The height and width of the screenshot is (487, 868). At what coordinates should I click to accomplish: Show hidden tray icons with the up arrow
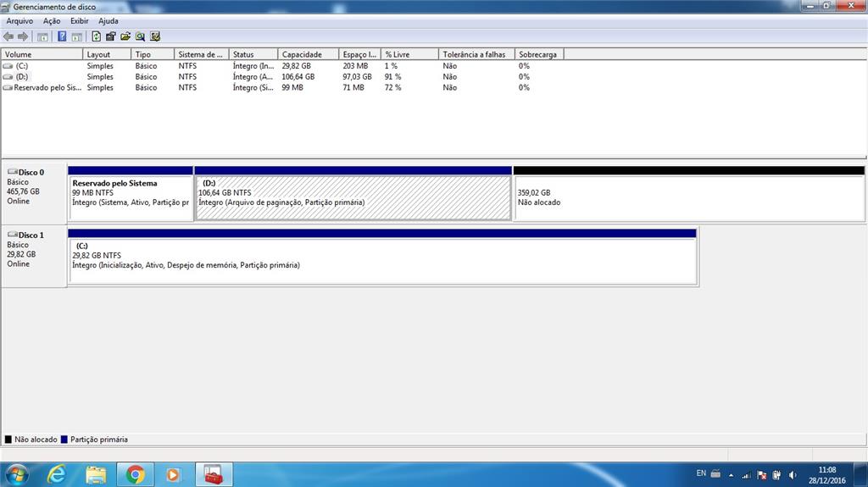pos(732,475)
